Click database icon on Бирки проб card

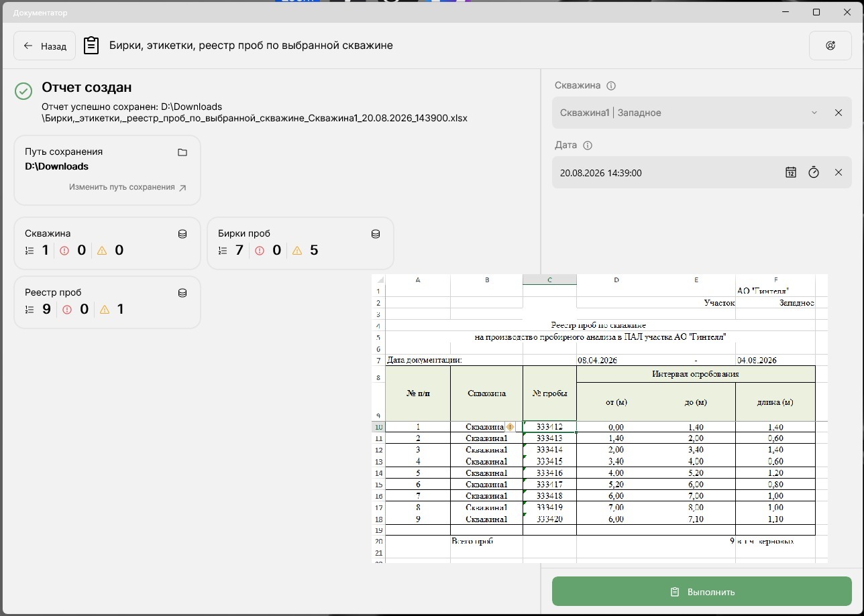376,234
